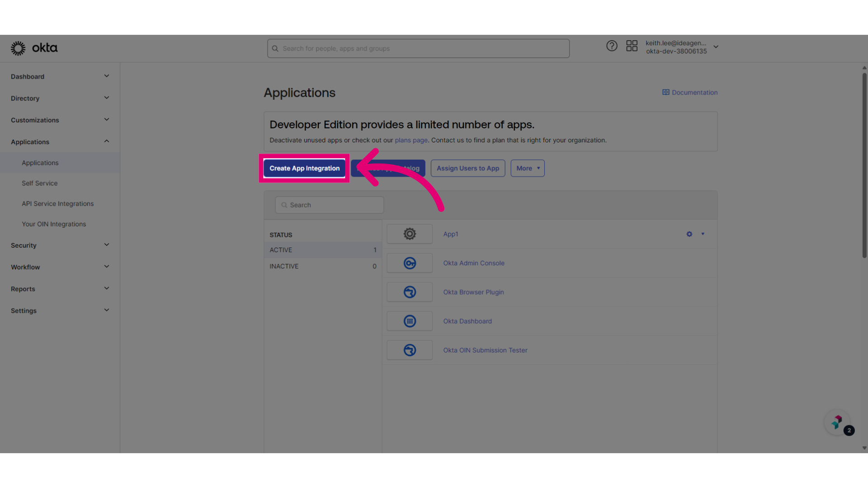Filter by ACTIVE status

[323, 250]
